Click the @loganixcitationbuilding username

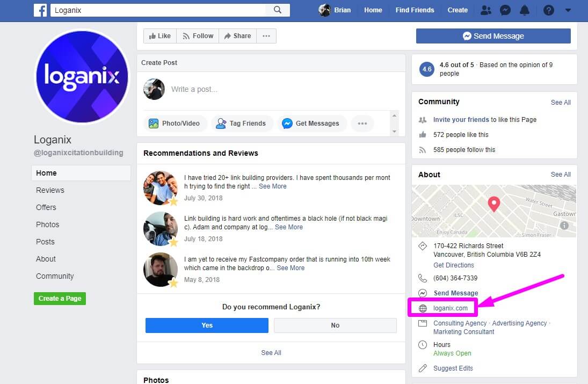(78, 153)
